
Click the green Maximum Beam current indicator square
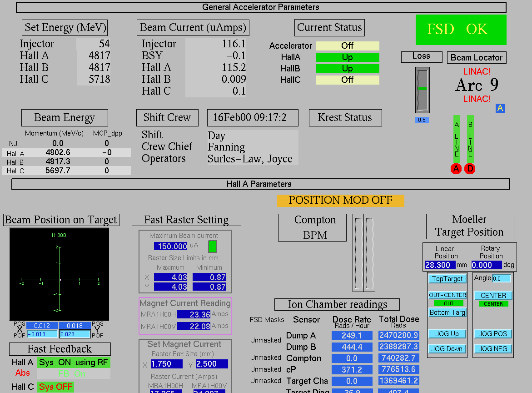pyautogui.click(x=212, y=247)
